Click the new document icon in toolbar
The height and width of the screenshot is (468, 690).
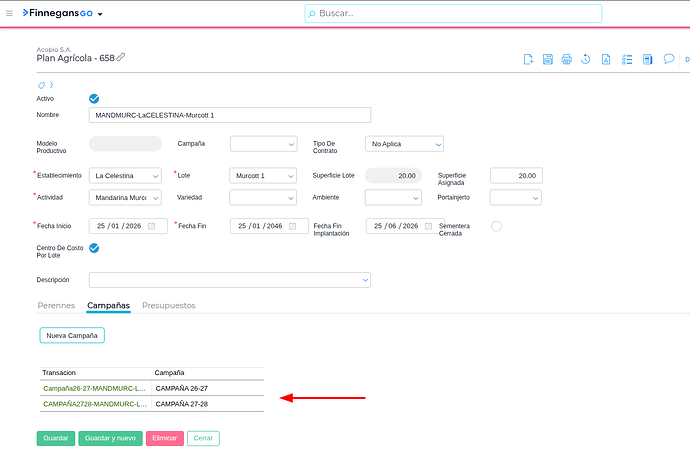528,59
